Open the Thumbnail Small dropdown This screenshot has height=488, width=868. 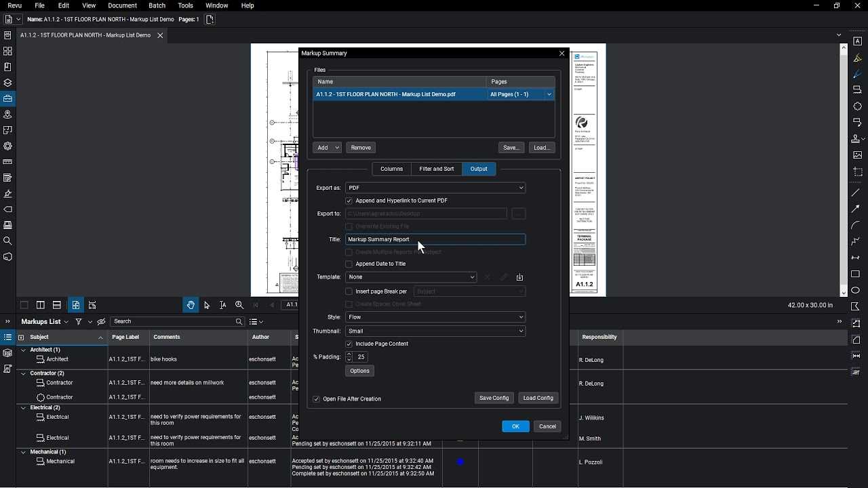[435, 331]
